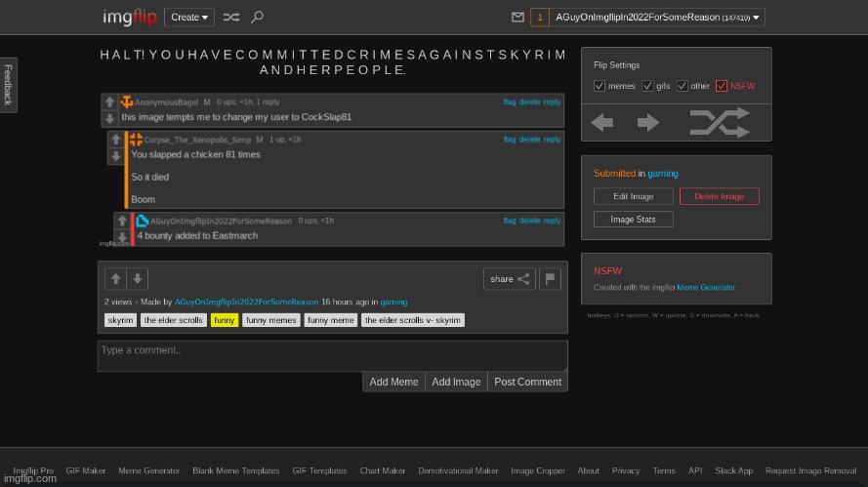Click the notification count badge
Viewport: 868px width, 487px height.
[540, 18]
